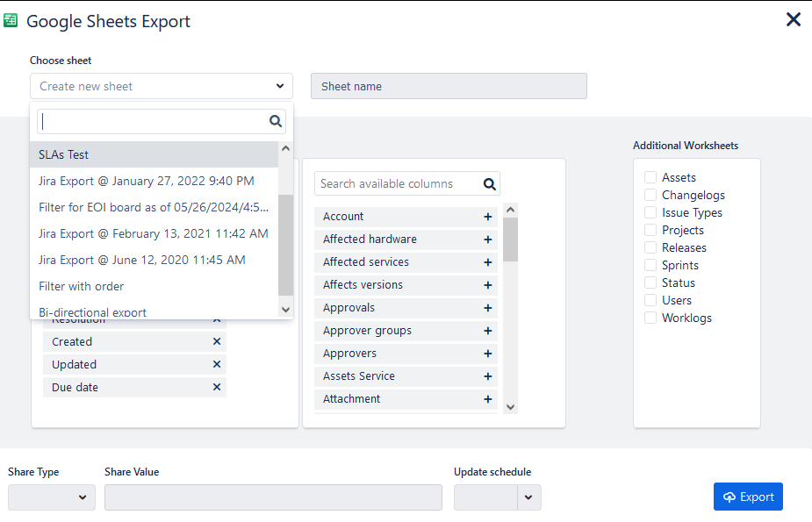Click the Sheet name input field
This screenshot has height=522, width=812.
pyautogui.click(x=449, y=86)
